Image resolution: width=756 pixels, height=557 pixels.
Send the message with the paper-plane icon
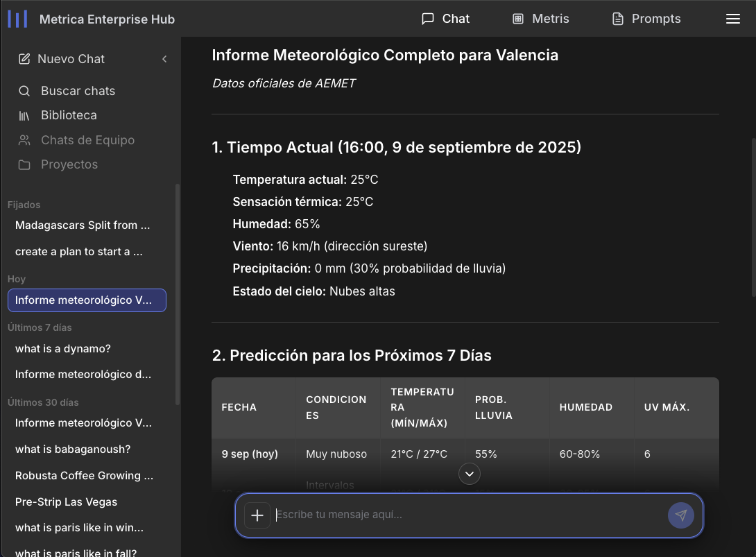pos(680,515)
